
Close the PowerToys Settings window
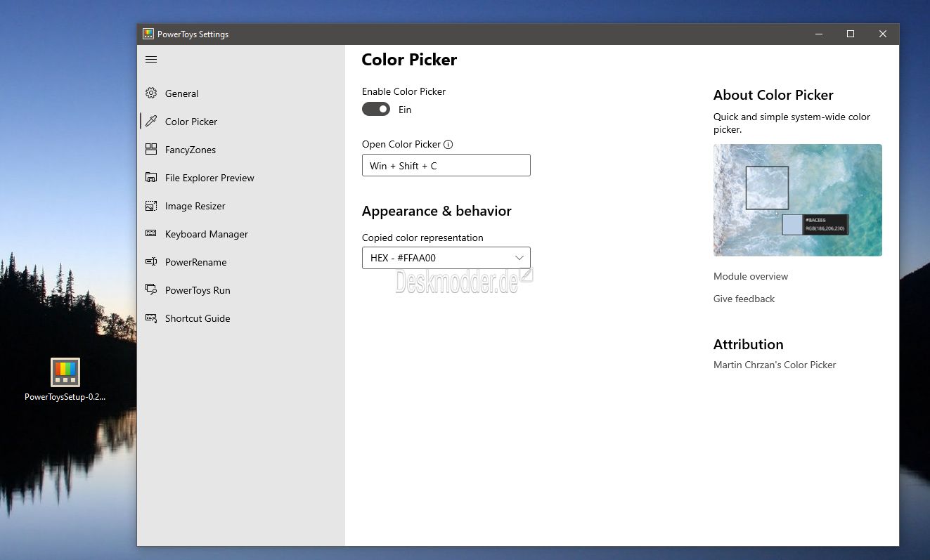click(x=883, y=34)
